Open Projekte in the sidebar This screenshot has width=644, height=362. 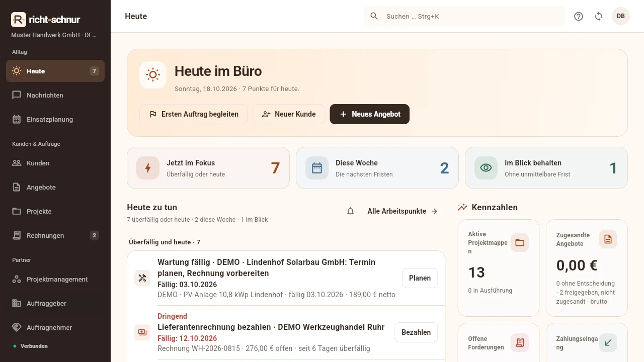[55, 211]
